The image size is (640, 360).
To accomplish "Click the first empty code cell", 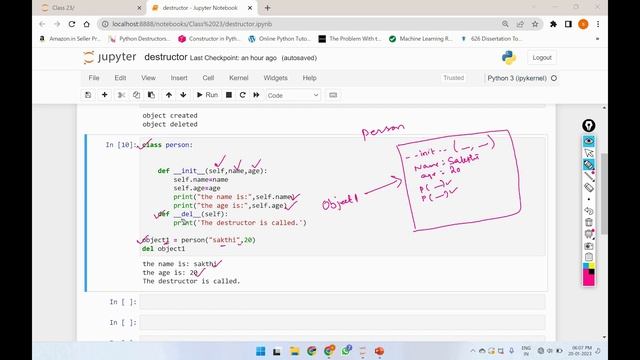I will (x=342, y=302).
